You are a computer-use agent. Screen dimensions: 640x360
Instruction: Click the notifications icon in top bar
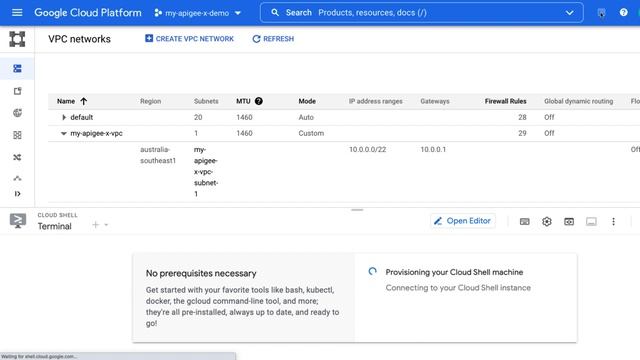[x=601, y=13]
